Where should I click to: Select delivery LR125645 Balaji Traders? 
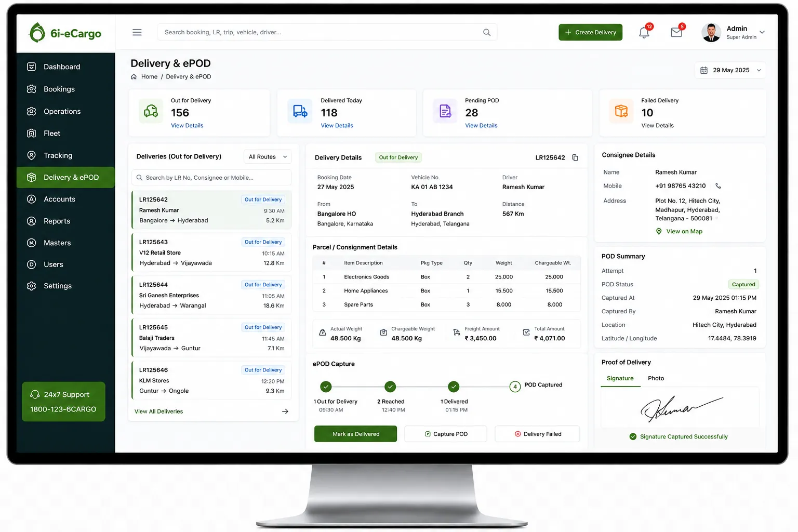pos(211,338)
